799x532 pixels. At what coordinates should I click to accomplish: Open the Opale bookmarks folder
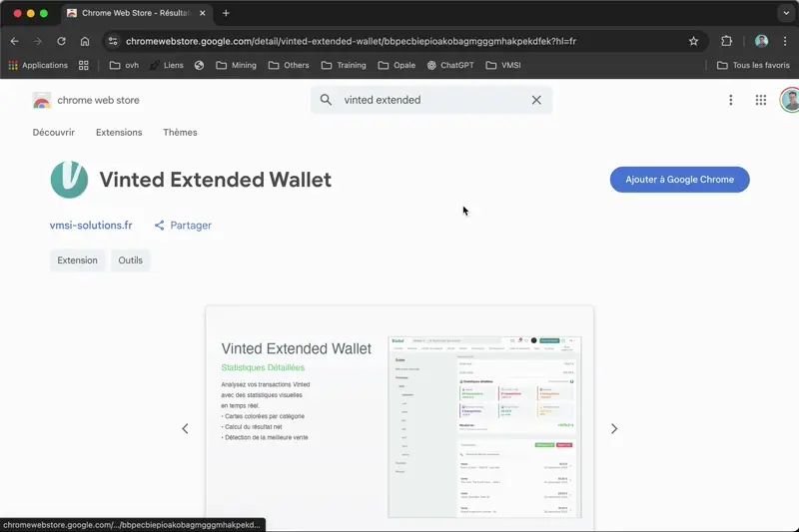[397, 65]
